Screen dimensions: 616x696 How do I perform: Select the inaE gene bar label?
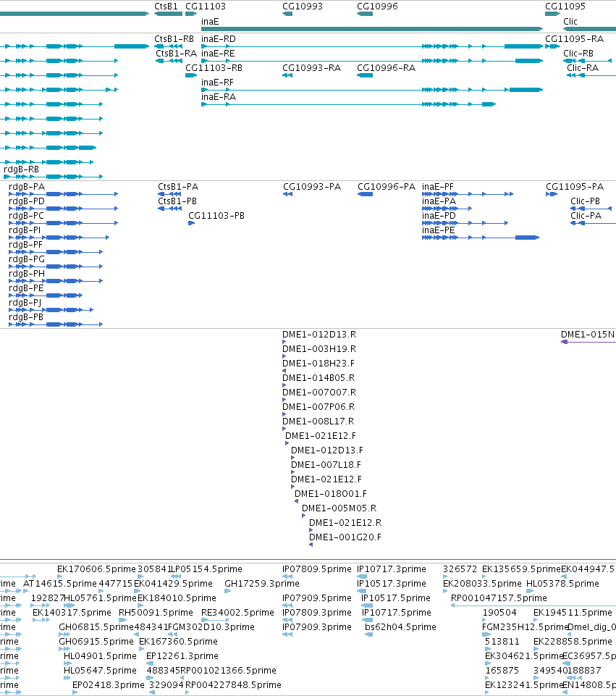[210, 21]
